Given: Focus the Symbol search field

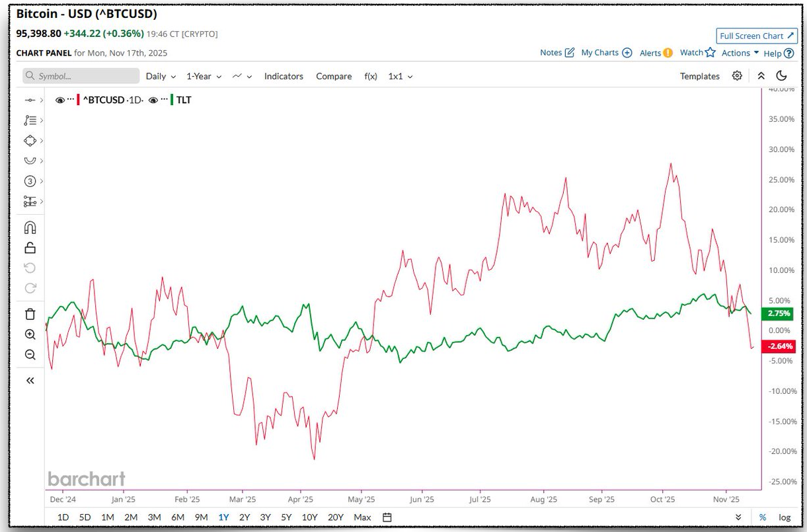Looking at the screenshot, I should point(81,76).
